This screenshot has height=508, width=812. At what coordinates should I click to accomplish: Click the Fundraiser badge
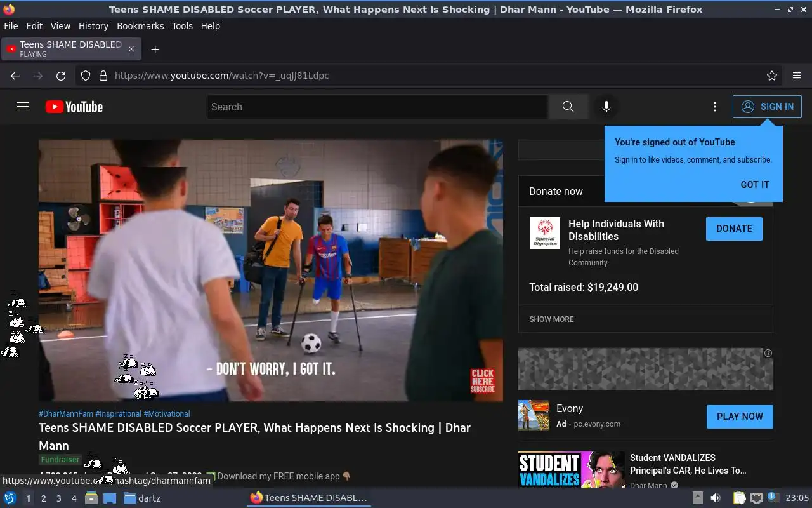point(60,460)
